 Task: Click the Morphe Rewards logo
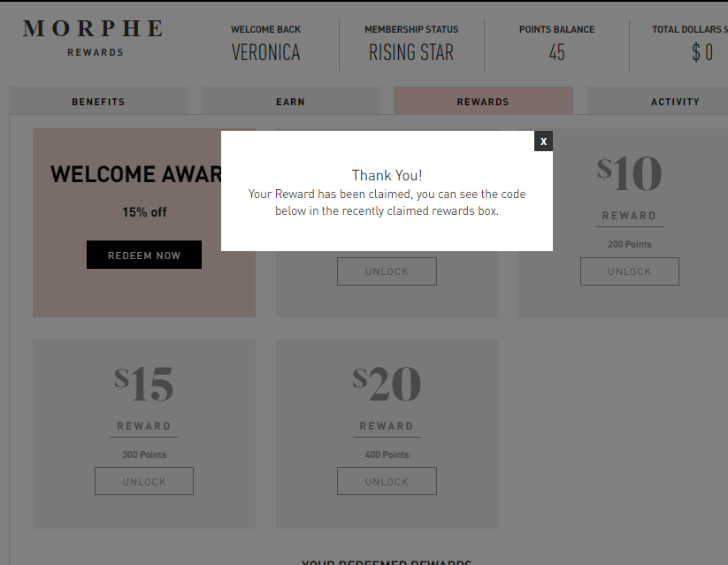(x=94, y=38)
